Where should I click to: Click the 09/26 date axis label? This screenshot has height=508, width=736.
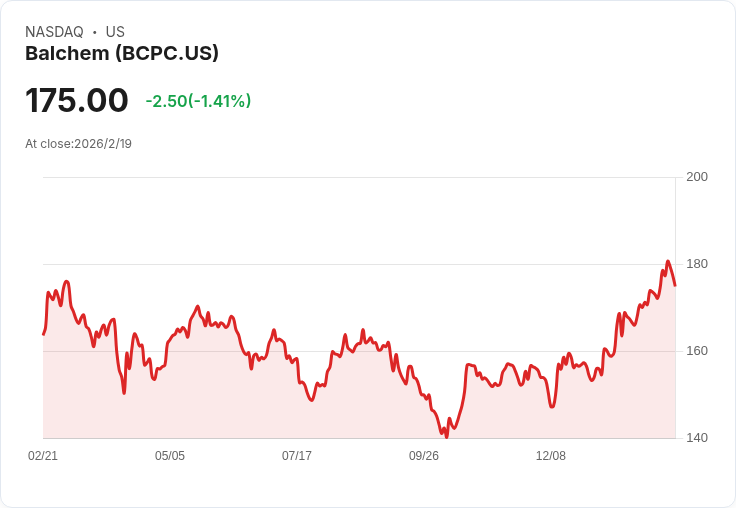424,455
